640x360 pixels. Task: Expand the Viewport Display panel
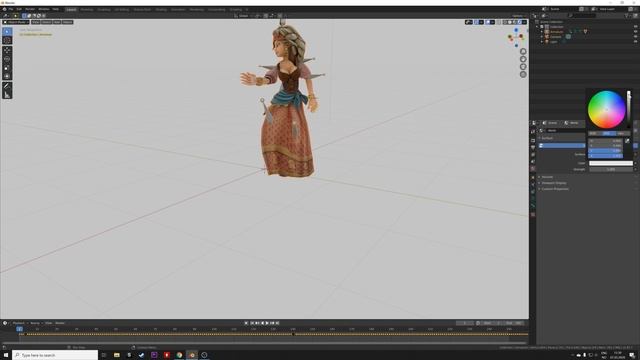coord(553,183)
